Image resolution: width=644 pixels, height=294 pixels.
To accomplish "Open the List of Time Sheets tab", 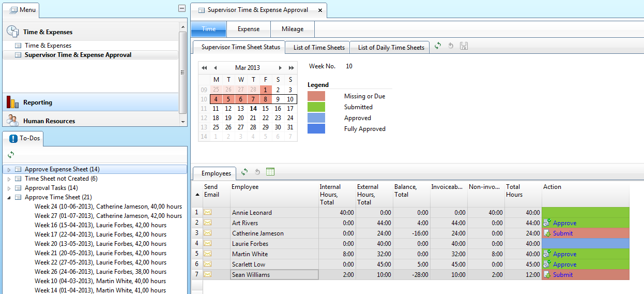I will (x=318, y=48).
